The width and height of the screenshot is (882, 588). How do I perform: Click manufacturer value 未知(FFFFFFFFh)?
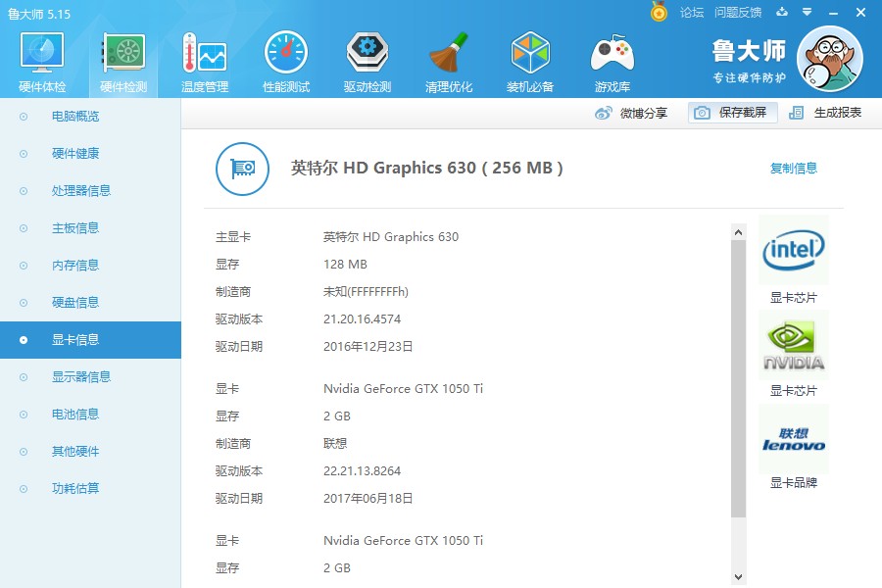point(366,292)
